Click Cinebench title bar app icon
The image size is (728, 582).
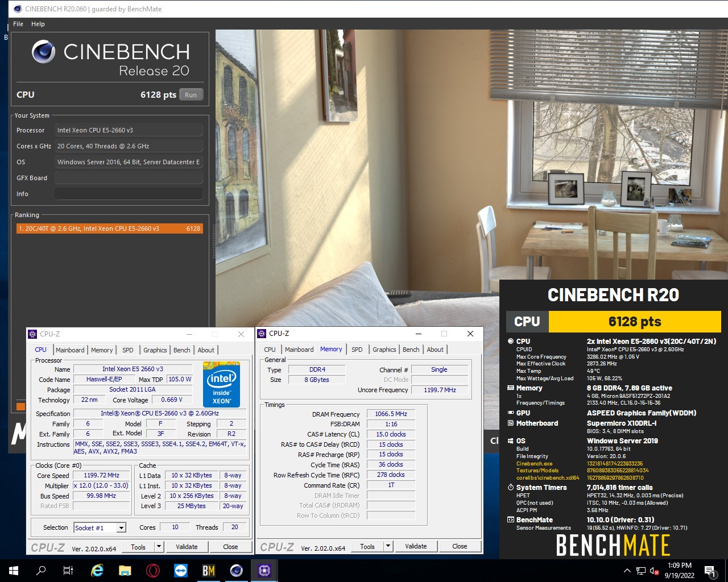(x=18, y=9)
